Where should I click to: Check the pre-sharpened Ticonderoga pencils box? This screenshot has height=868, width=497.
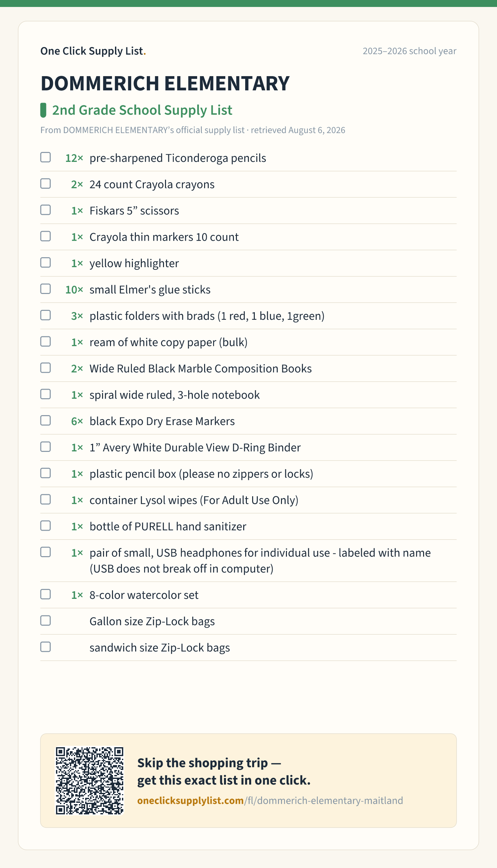pyautogui.click(x=45, y=157)
